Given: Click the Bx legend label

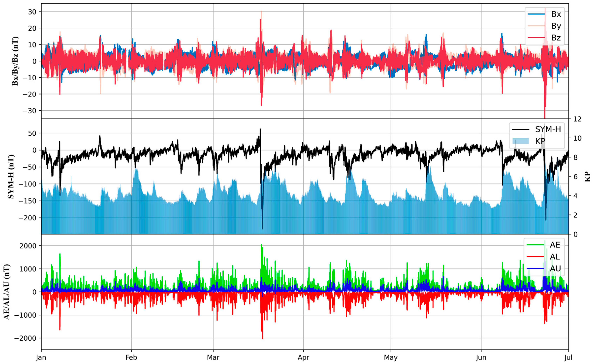Looking at the screenshot, I should 556,14.
